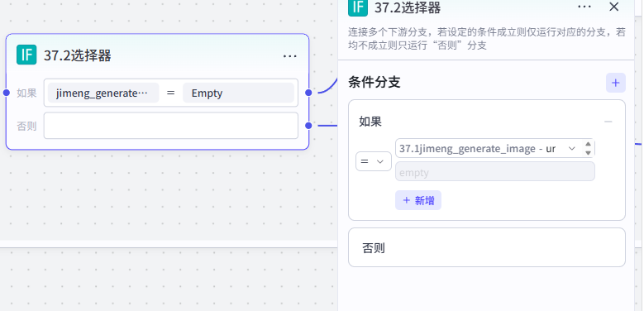Select the 否则 branch card in panel
The image size is (644, 311).
(x=487, y=247)
